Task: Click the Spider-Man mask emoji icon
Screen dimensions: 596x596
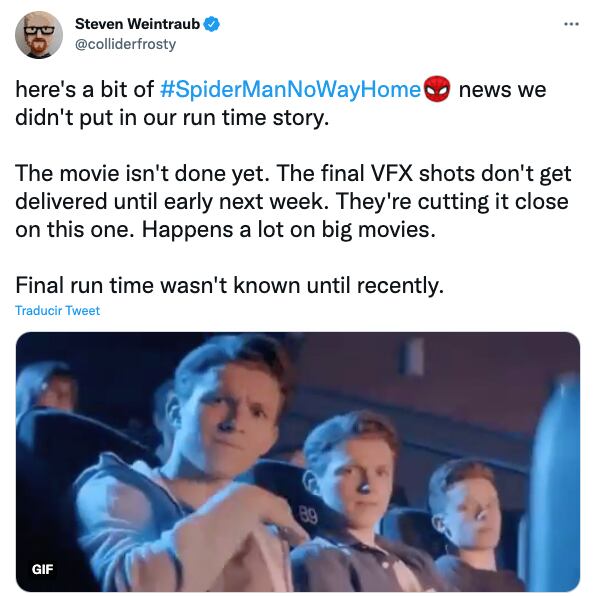Action: [x=437, y=89]
